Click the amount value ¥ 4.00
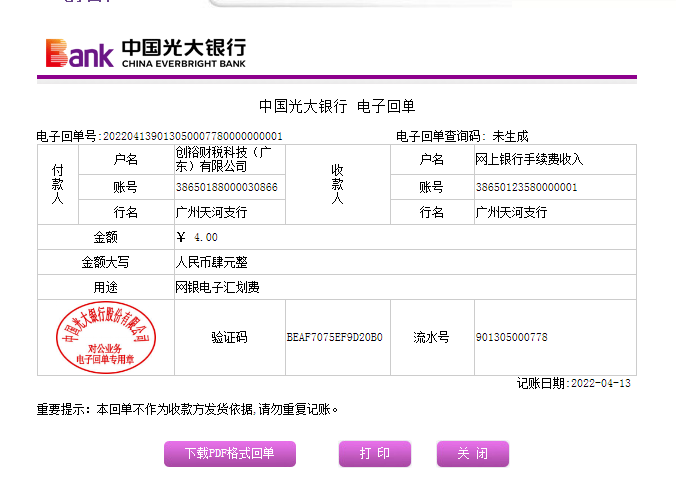 (x=197, y=237)
